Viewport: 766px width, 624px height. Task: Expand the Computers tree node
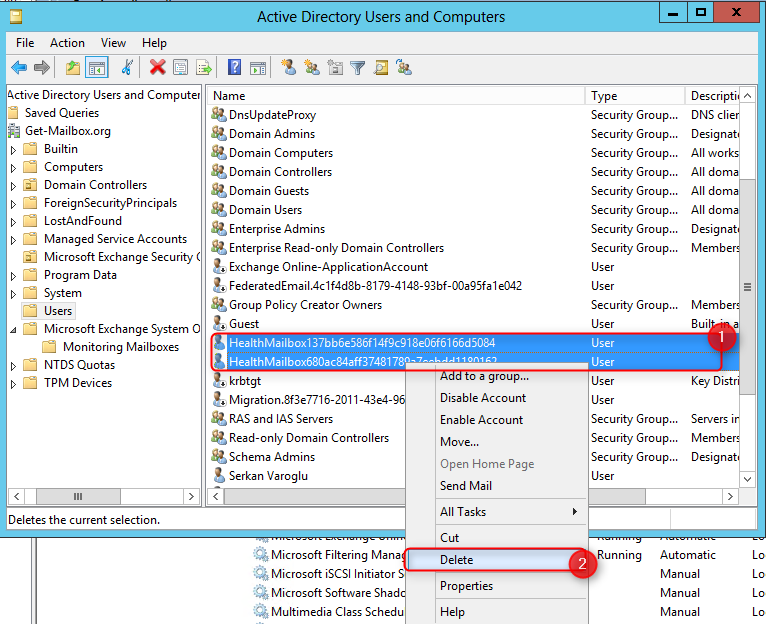tap(14, 168)
